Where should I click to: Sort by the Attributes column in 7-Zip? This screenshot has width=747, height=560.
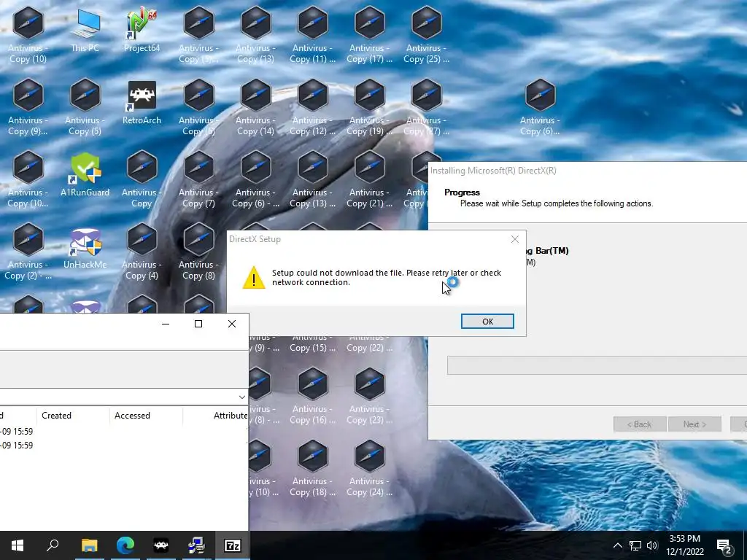[x=216, y=415]
